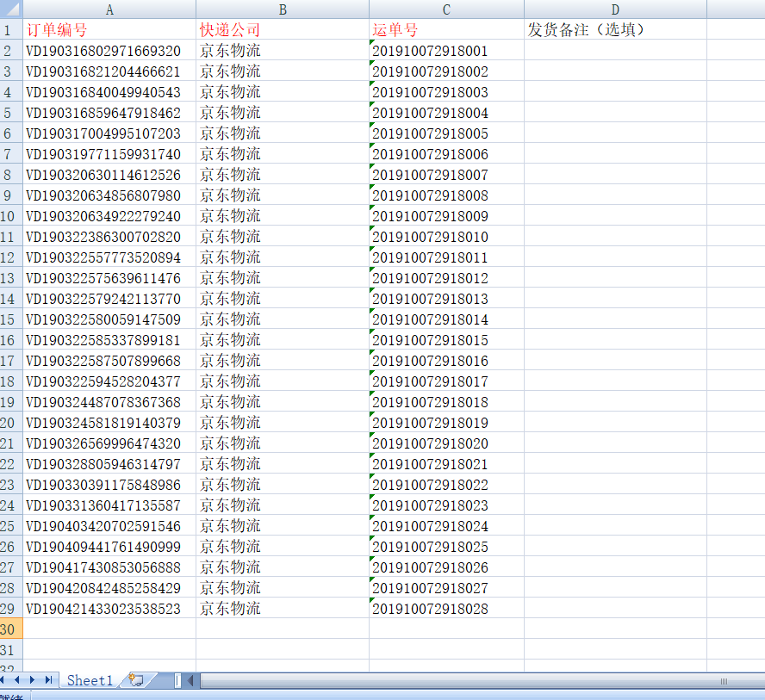This screenshot has height=700, width=765.
Task: Go to the last sheet tab arrow
Action: click(49, 680)
